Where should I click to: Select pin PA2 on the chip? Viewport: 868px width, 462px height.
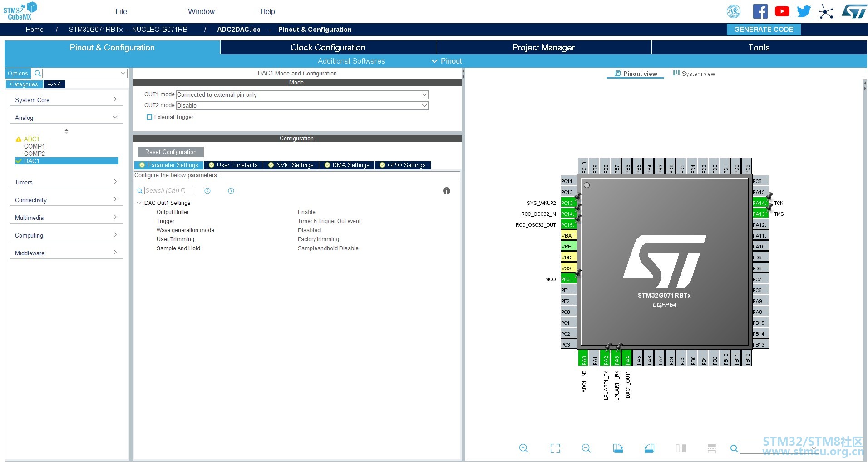[x=606, y=358]
